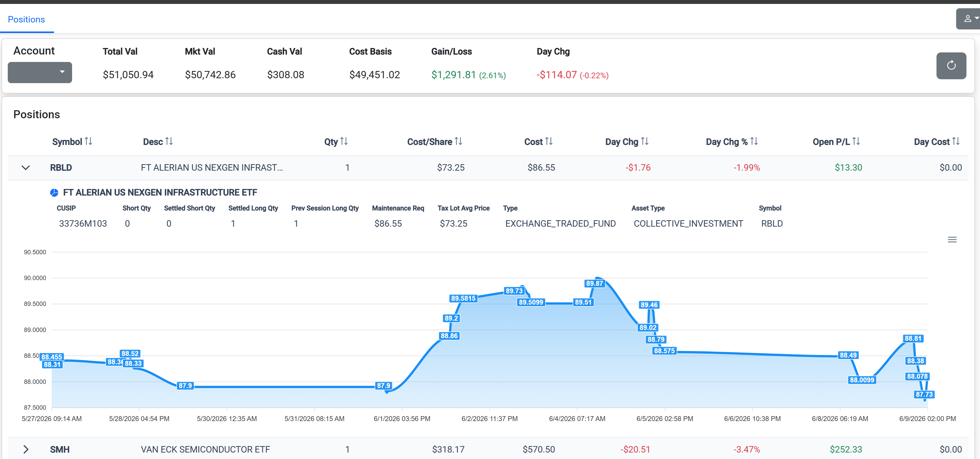
Task: Click the EXCHANGE_TRADED_FUND type value
Action: pyautogui.click(x=560, y=223)
